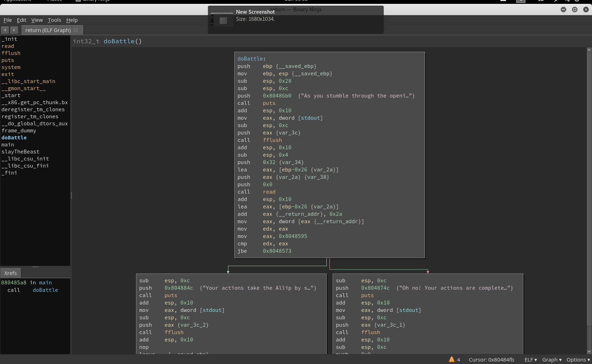Close the return (ELF Graph) tab

76,30
